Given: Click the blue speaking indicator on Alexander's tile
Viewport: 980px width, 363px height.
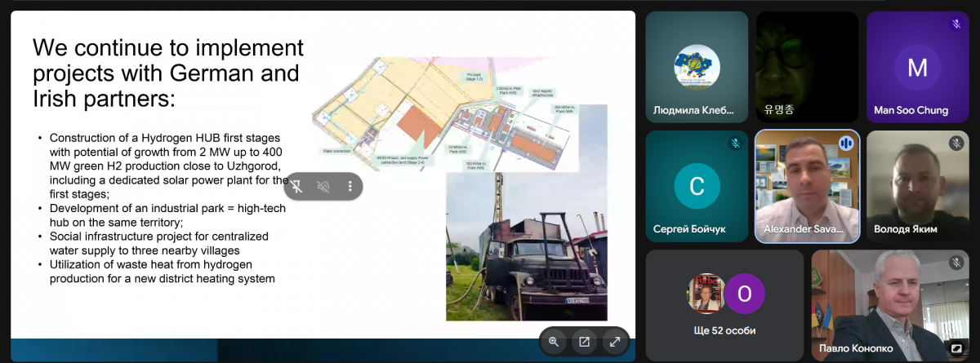Looking at the screenshot, I should [x=846, y=144].
